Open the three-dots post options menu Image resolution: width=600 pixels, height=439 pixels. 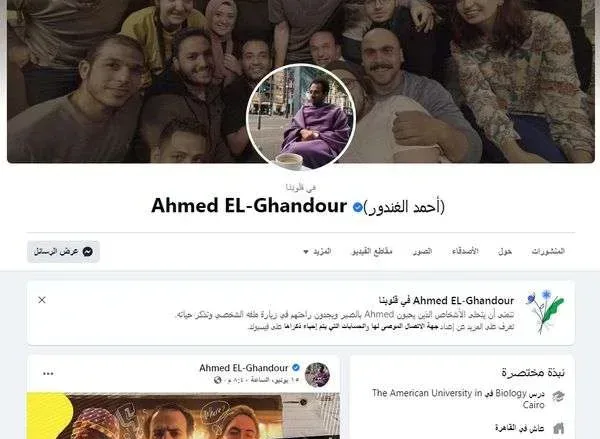(x=48, y=374)
